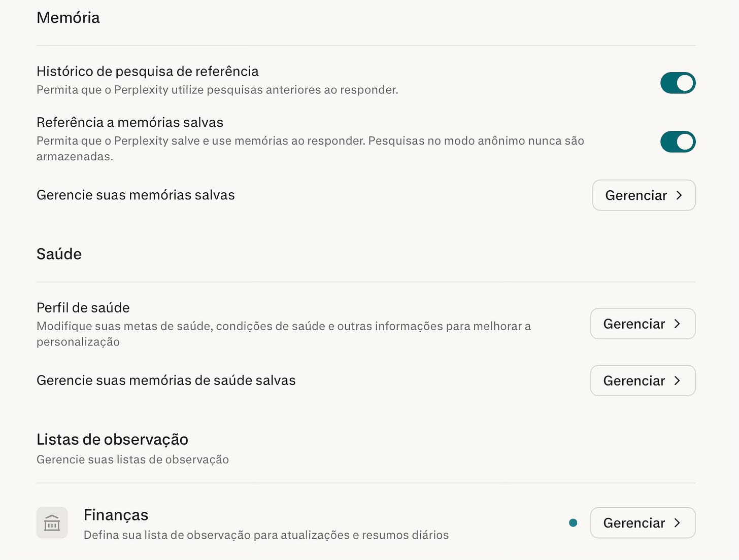Select the Listas de observação heading

(x=112, y=439)
